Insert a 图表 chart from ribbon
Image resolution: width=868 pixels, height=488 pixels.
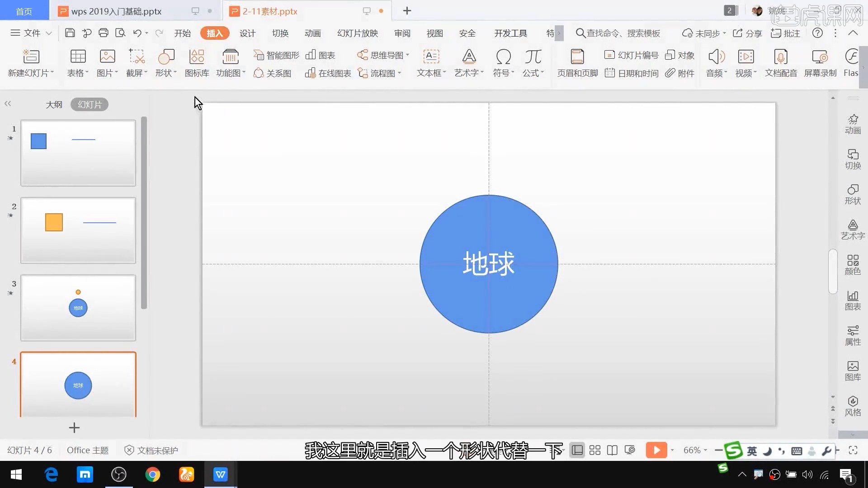[x=321, y=55]
